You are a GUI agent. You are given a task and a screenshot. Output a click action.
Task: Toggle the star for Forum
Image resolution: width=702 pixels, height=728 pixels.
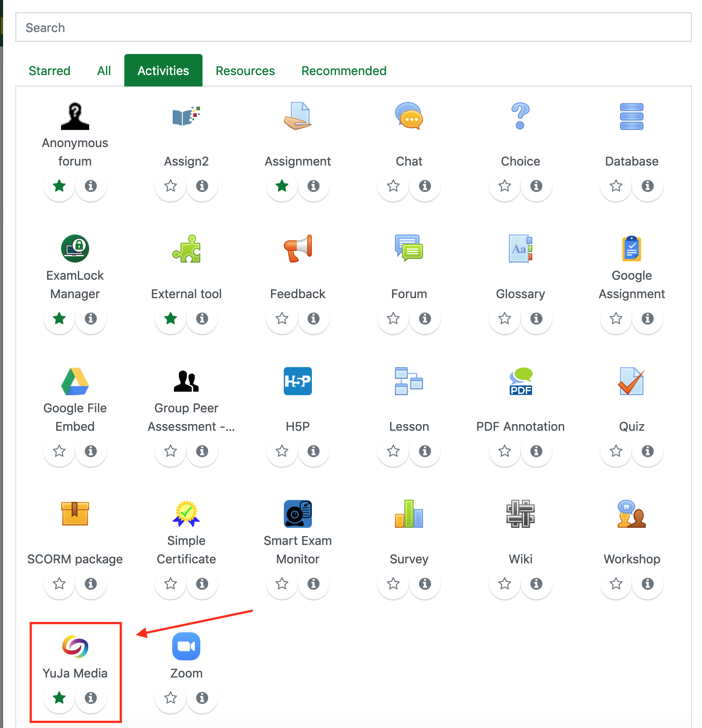[393, 319]
